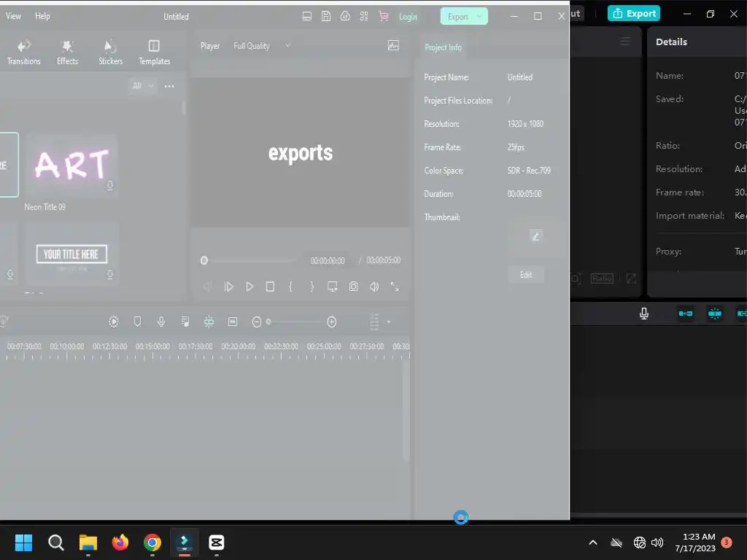Click the player scope/graph icon
Image resolution: width=747 pixels, height=560 pixels.
pyautogui.click(x=393, y=46)
